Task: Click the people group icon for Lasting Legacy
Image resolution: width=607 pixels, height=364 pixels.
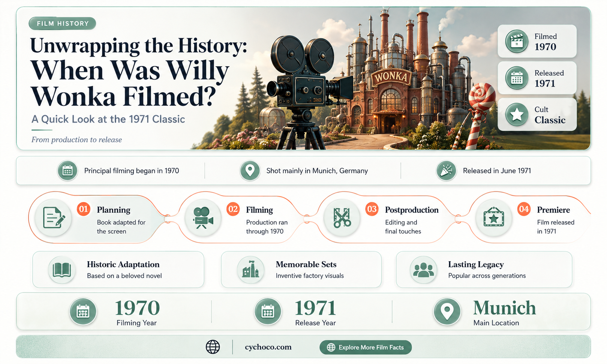Action: coord(423,270)
